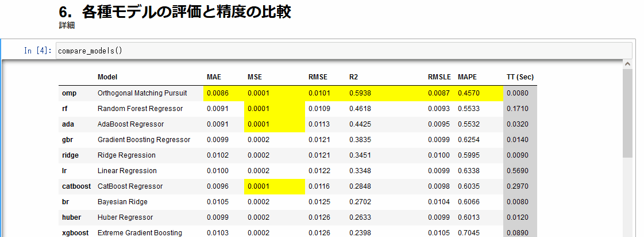The width and height of the screenshot is (644, 237).
Task: Click the TT value 0.2970
Action: [x=518, y=186]
